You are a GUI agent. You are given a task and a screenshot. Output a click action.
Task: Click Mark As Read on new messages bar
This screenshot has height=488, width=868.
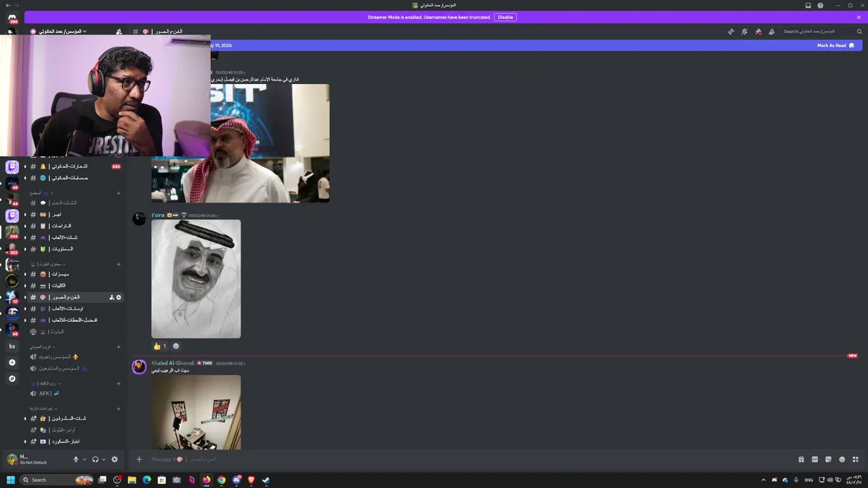point(835,45)
